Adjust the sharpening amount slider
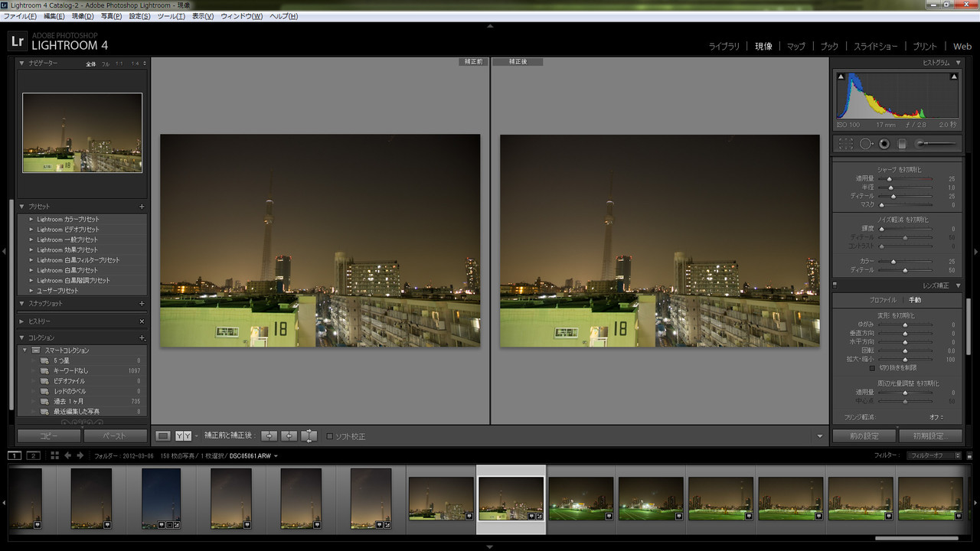The width and height of the screenshot is (980, 551). (905, 179)
